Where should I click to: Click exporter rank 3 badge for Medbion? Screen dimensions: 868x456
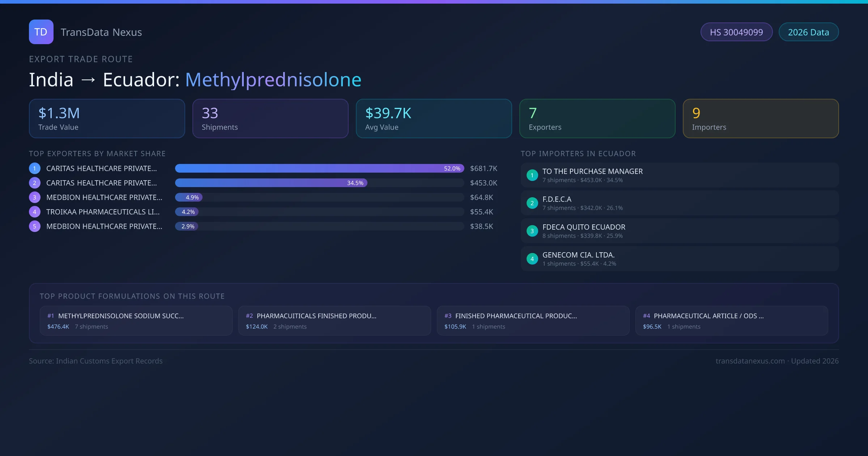click(x=35, y=197)
